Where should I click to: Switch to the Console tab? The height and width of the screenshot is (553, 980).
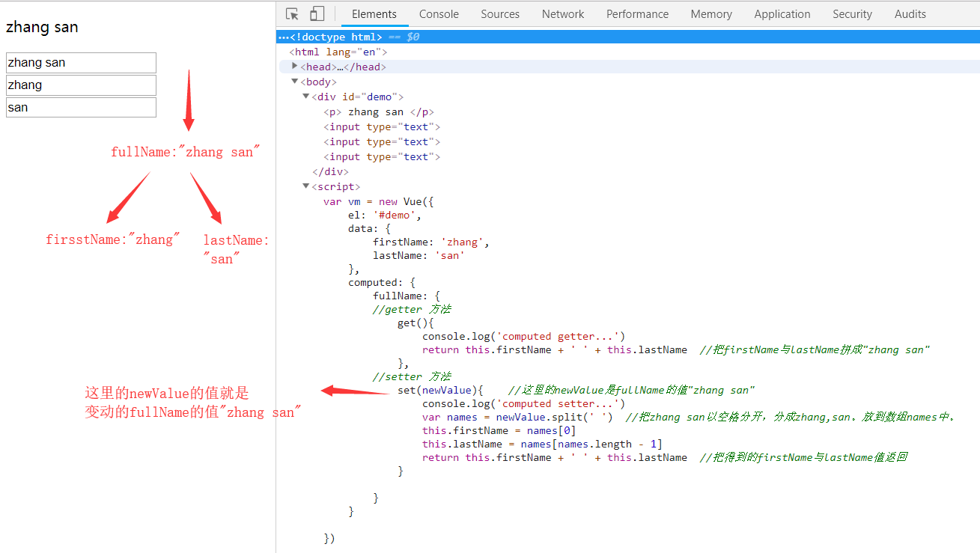[x=439, y=14]
